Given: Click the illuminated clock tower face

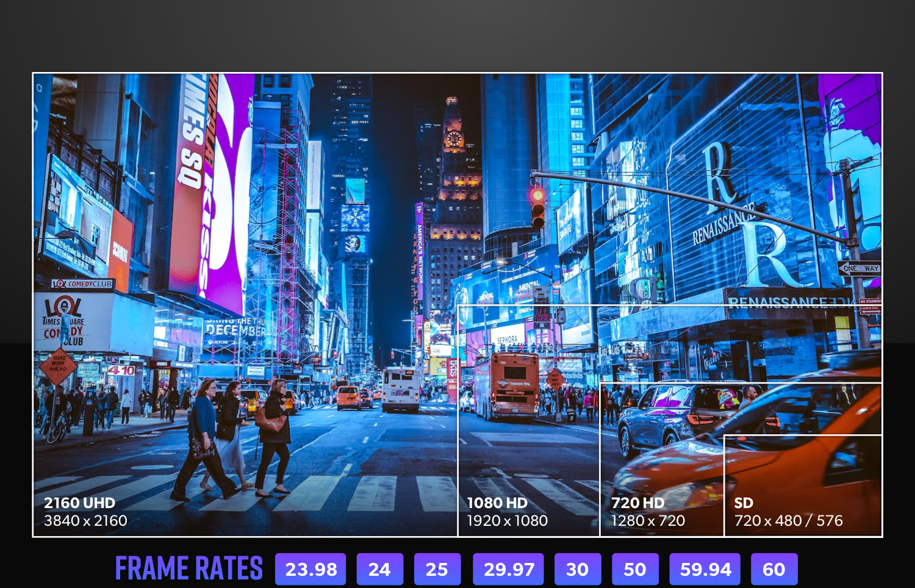Looking at the screenshot, I should (x=453, y=139).
